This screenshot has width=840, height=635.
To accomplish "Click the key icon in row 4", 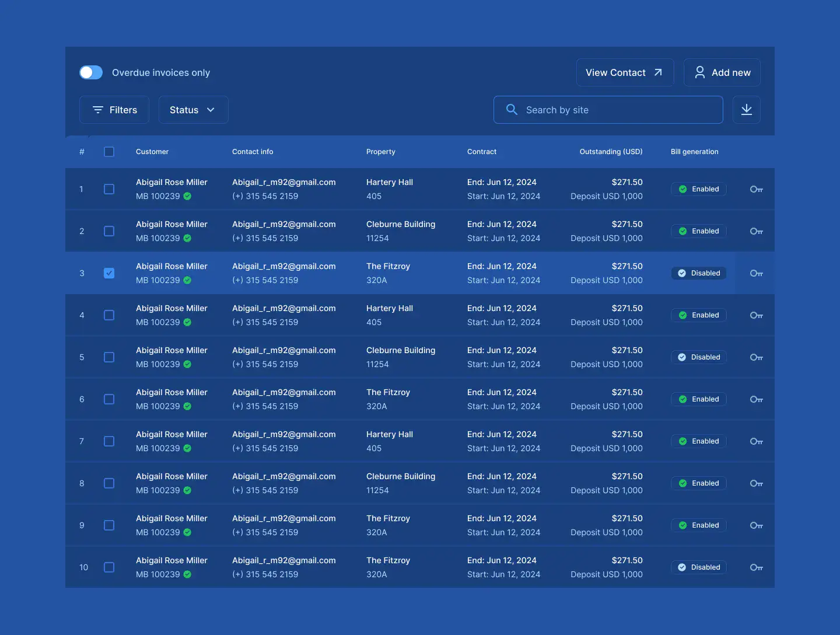I will pyautogui.click(x=757, y=315).
